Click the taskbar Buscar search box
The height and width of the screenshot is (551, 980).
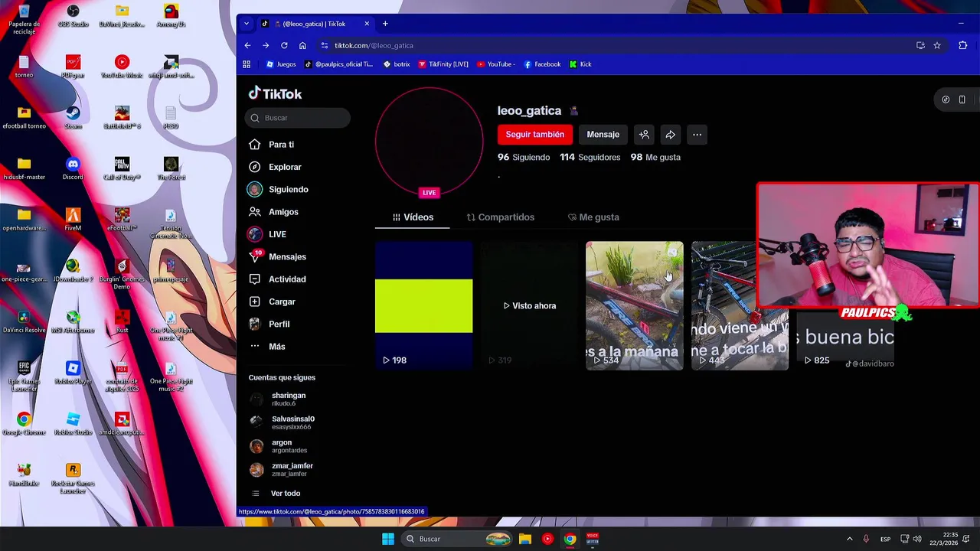[457, 539]
